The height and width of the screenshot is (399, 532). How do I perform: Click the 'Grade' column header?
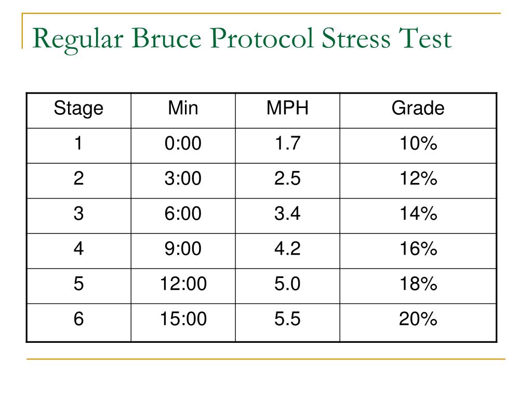(418, 109)
